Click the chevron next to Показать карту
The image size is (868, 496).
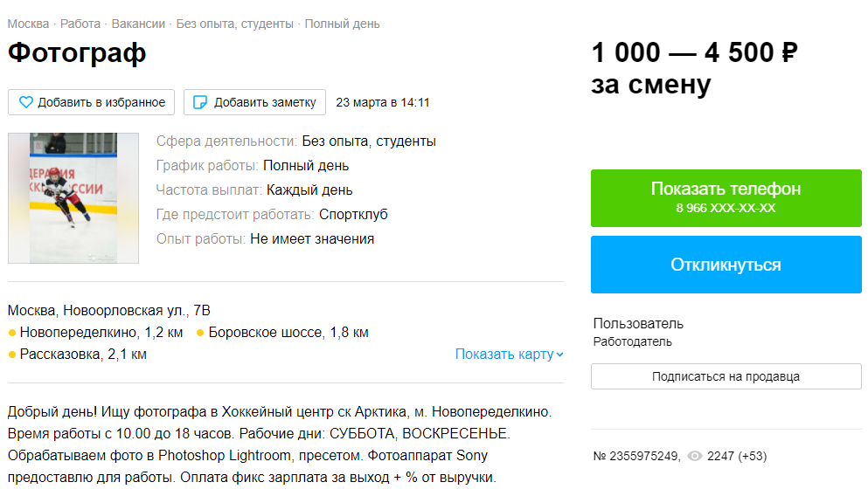(x=560, y=355)
